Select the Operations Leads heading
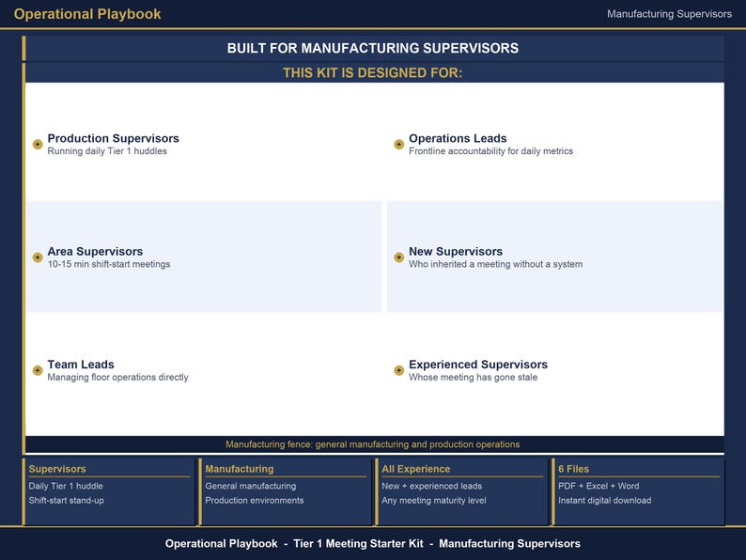 (458, 138)
